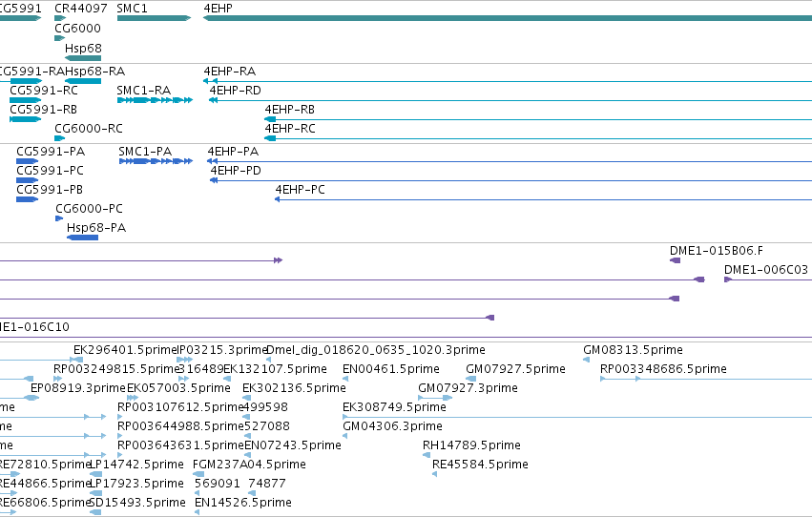Select the EN00461.5prime EST label
Image resolution: width=812 pixels, height=517 pixels.
coord(391,369)
